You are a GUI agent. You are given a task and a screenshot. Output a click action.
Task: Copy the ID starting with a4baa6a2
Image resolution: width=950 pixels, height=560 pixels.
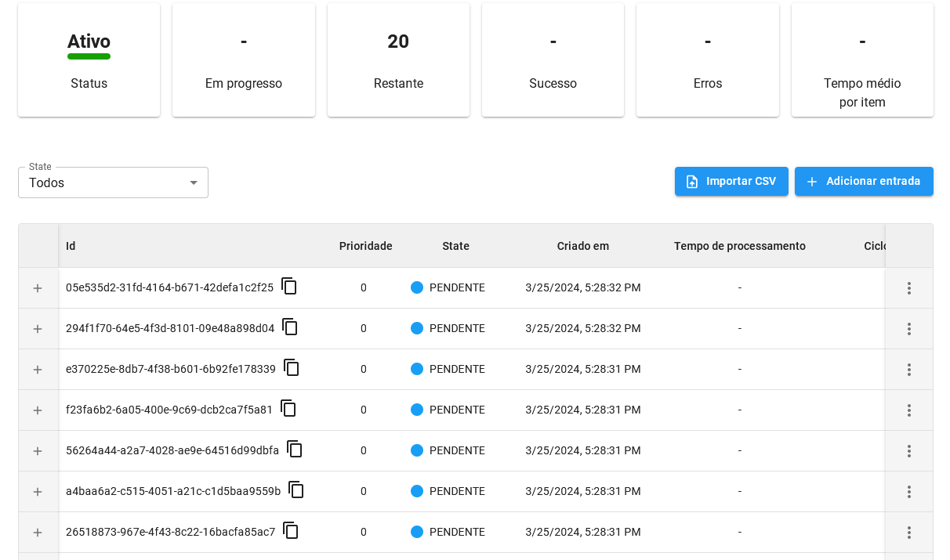[x=296, y=490]
